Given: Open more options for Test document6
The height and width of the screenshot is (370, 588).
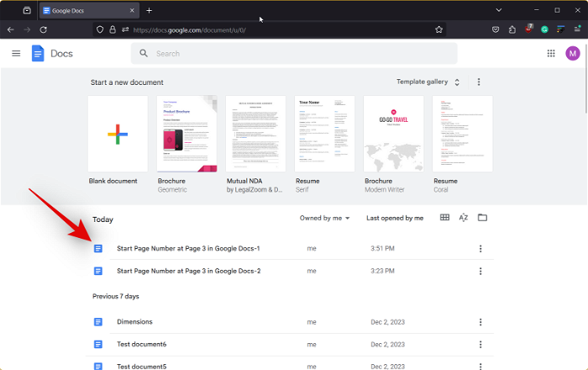Looking at the screenshot, I should (480, 345).
